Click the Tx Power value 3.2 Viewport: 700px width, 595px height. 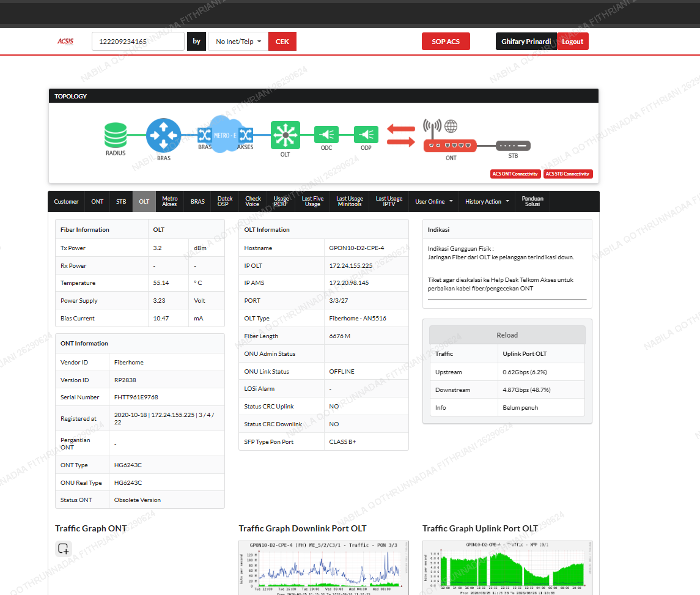pos(157,248)
